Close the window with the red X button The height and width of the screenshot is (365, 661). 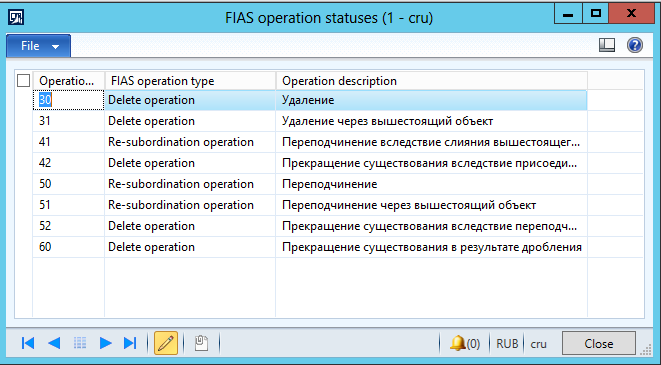[x=631, y=13]
